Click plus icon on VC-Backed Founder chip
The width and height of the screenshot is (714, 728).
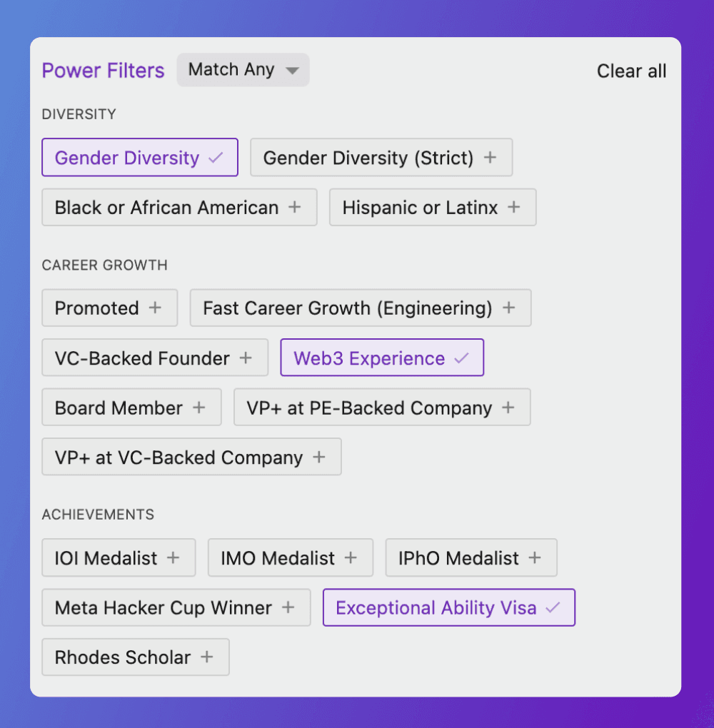pyautogui.click(x=246, y=358)
